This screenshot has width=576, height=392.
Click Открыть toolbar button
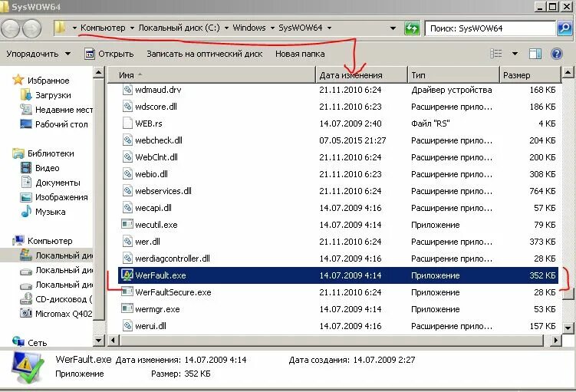pyautogui.click(x=109, y=54)
